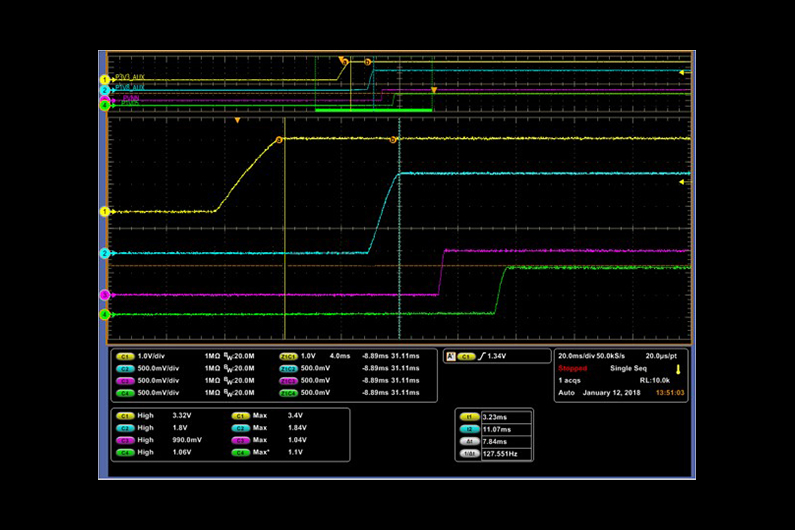Click the P1V8_AUX waveform label
795x530 pixels.
[130, 87]
